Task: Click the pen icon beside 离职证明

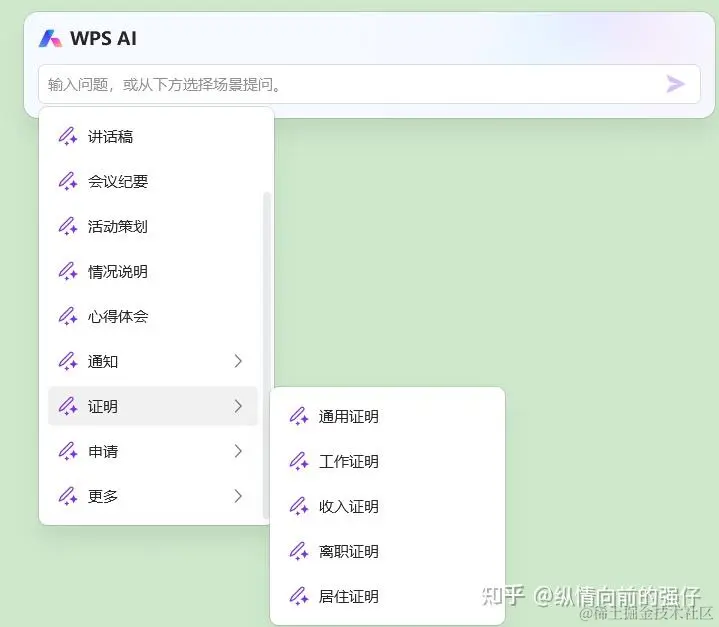Action: pyautogui.click(x=299, y=551)
